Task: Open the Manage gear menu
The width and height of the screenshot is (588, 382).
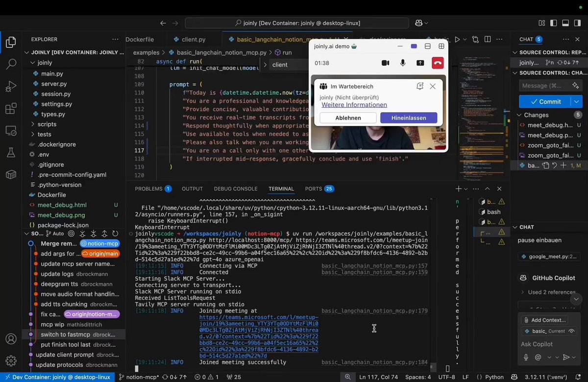Action: point(11,361)
